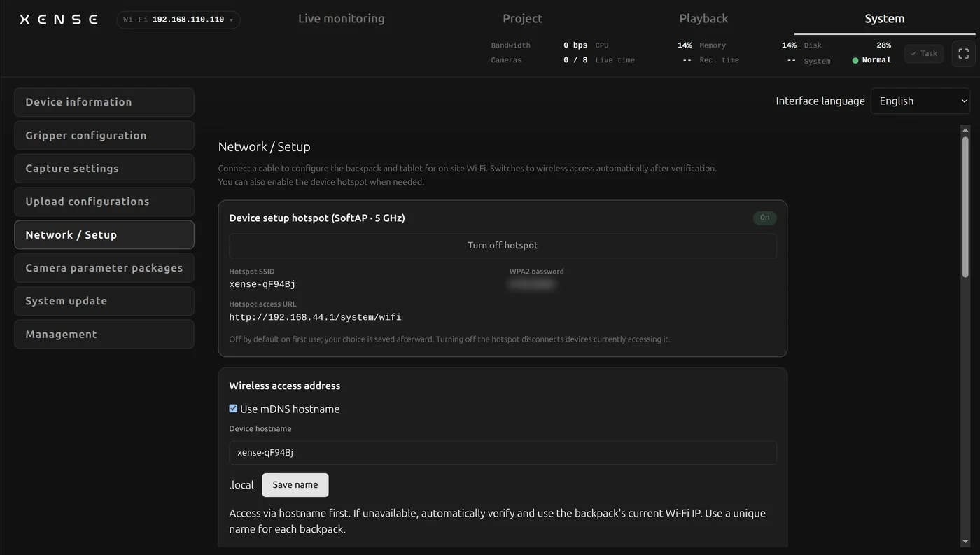Viewport: 980px width, 555px height.
Task: Open the Interface language dropdown
Action: pyautogui.click(x=920, y=101)
